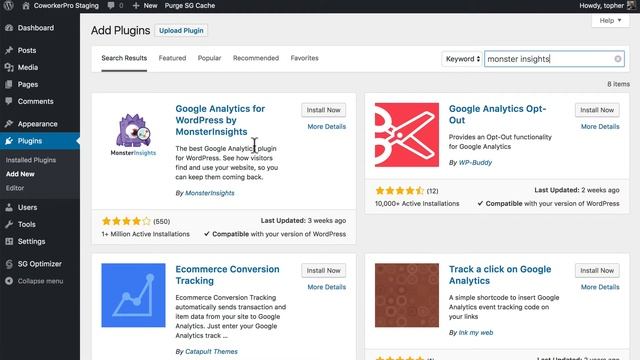Screen dimensions: 640x360
Task: Click the Tools wrench icon
Action: pos(9,224)
